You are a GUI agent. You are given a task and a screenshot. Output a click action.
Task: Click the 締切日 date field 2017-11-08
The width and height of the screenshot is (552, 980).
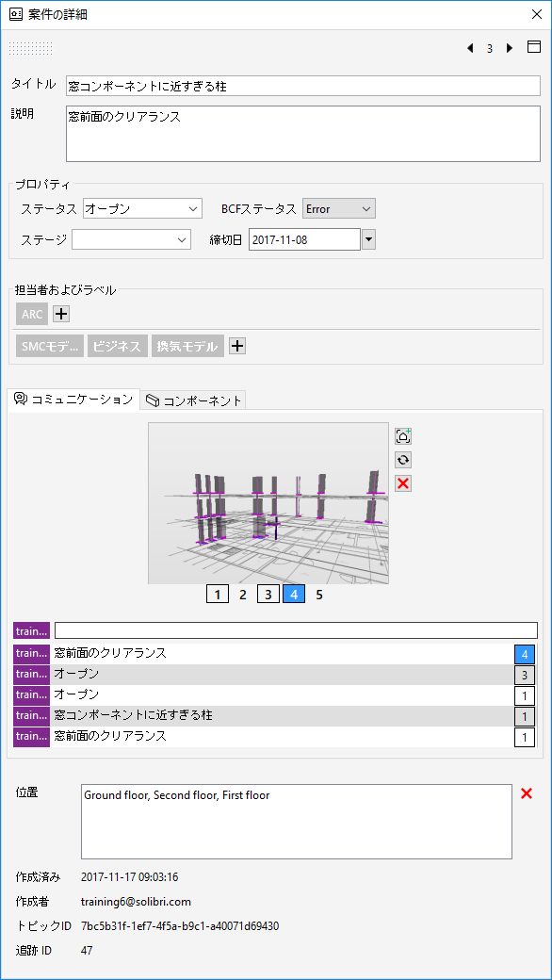(304, 239)
